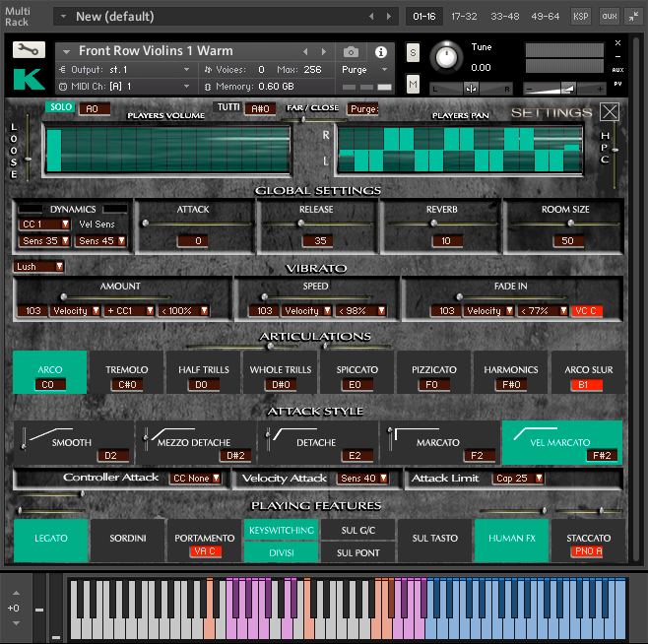This screenshot has height=644, width=648.
Task: Open the multi rack preset dropdown
Action: [x=64, y=16]
